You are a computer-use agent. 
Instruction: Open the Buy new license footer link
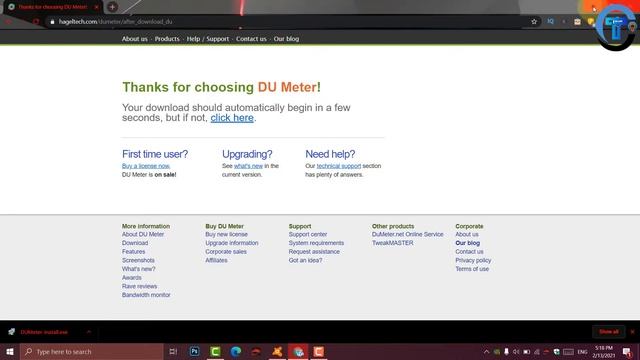click(227, 234)
